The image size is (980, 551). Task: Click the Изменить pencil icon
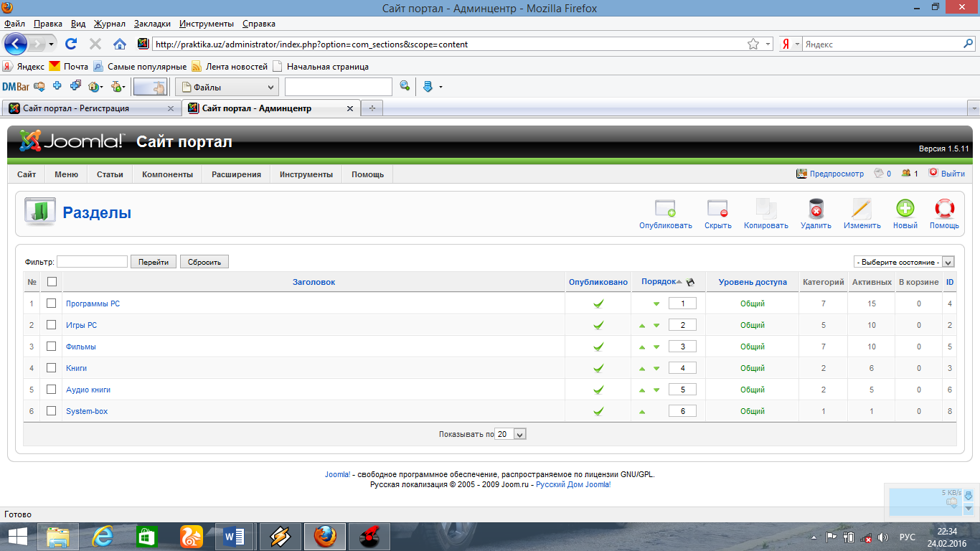pyautogui.click(x=862, y=209)
